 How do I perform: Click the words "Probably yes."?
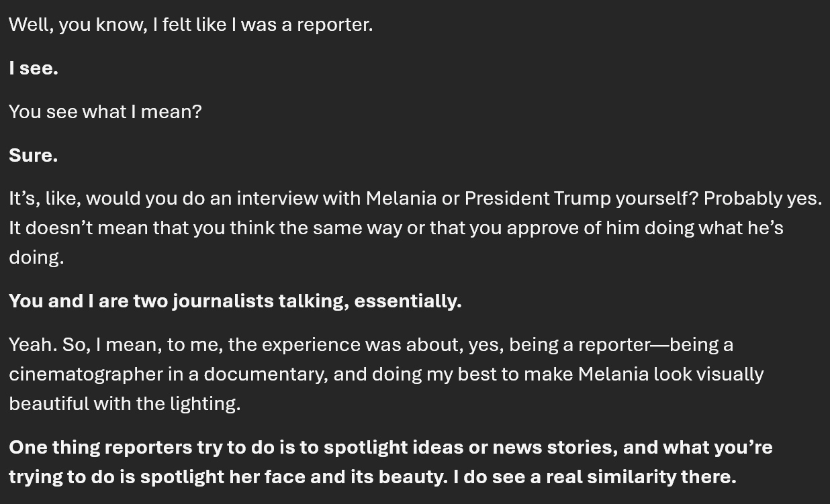(762, 199)
